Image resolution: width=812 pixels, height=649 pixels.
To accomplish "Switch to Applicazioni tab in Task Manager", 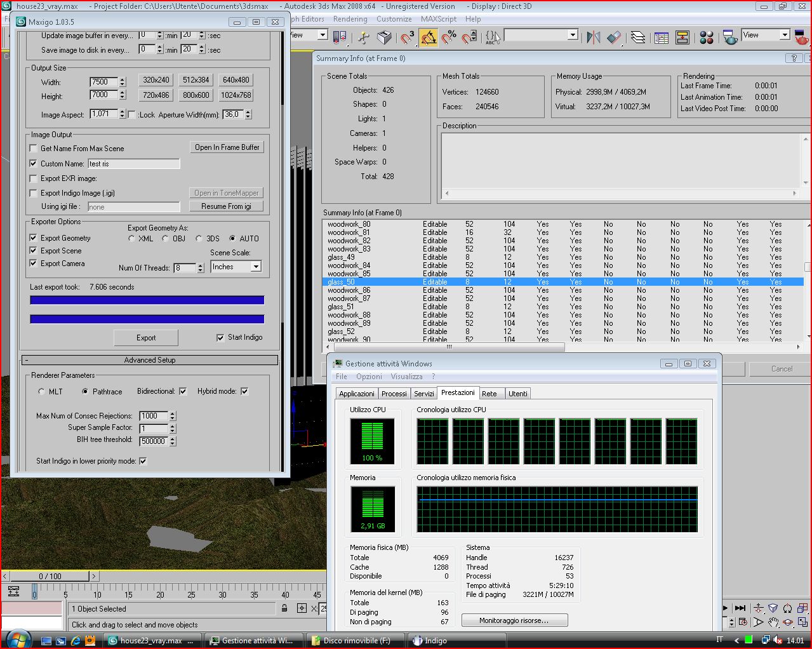I will tap(357, 394).
